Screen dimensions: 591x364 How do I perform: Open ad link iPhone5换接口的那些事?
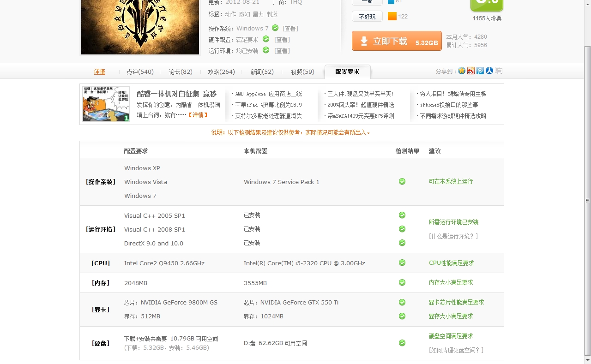pos(449,105)
